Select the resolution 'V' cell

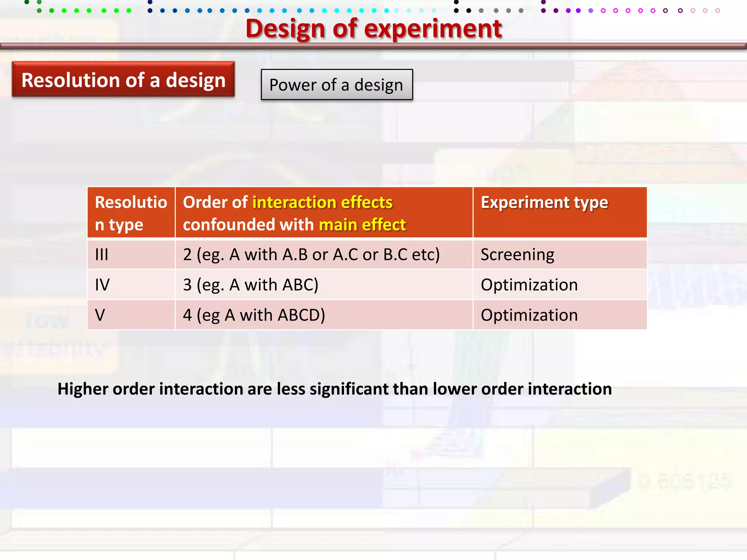point(131,315)
